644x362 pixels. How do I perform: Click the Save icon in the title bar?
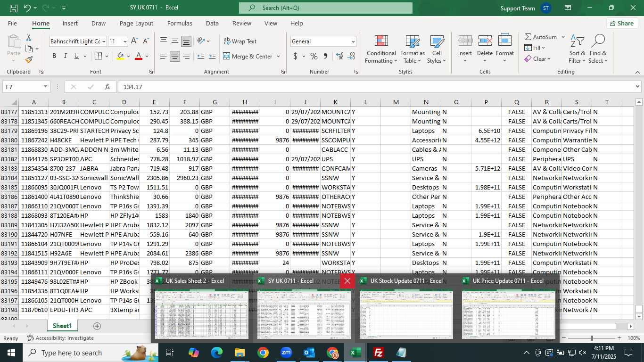(x=14, y=8)
